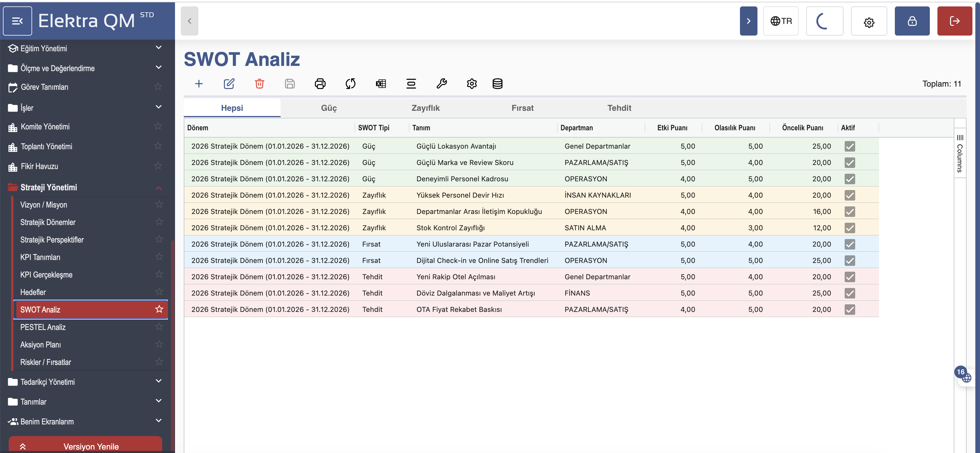980x453 pixels.
Task: Open the Tehdit tab
Action: click(619, 108)
